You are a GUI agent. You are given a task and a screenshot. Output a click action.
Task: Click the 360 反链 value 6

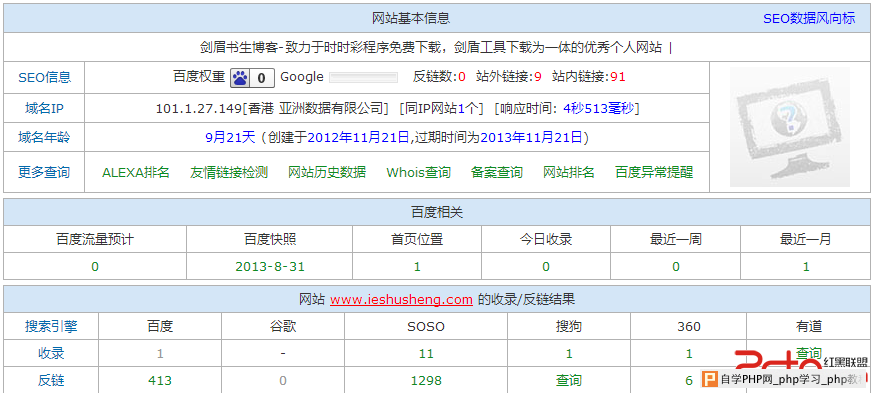pyautogui.click(x=689, y=381)
